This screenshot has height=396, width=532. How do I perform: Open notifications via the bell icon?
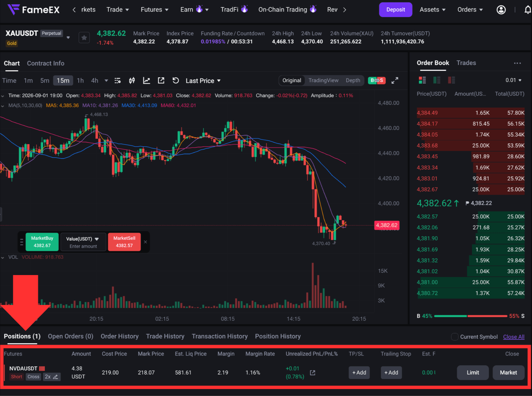(528, 10)
